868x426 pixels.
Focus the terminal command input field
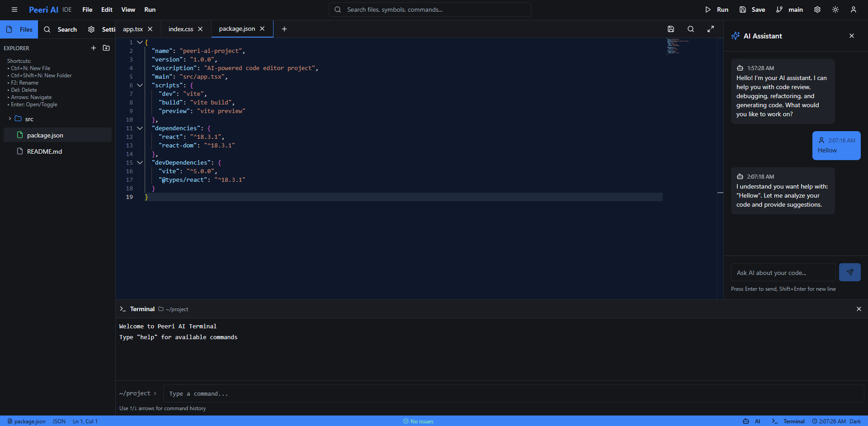pos(513,393)
